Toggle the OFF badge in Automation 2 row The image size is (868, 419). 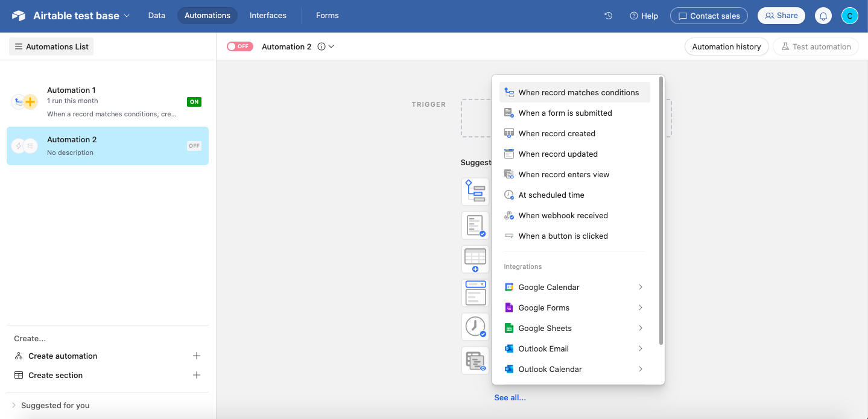(x=194, y=145)
